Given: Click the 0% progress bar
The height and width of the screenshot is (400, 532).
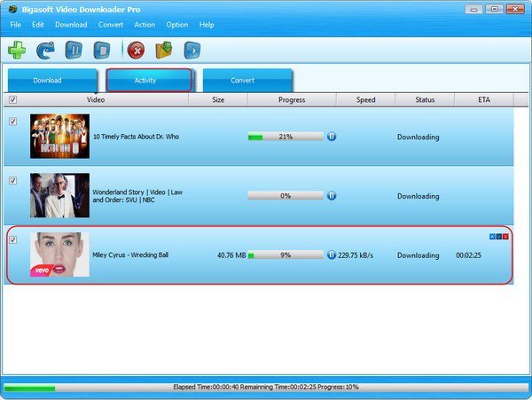Looking at the screenshot, I should [x=286, y=196].
